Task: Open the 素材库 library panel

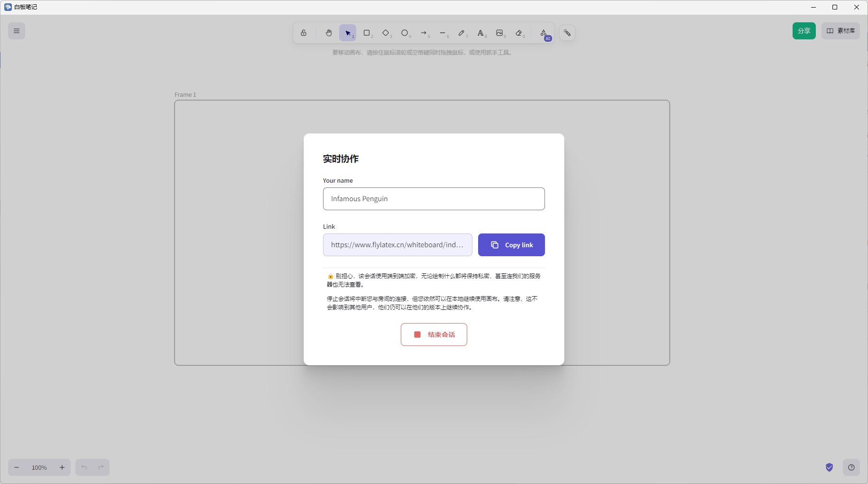Action: click(840, 31)
